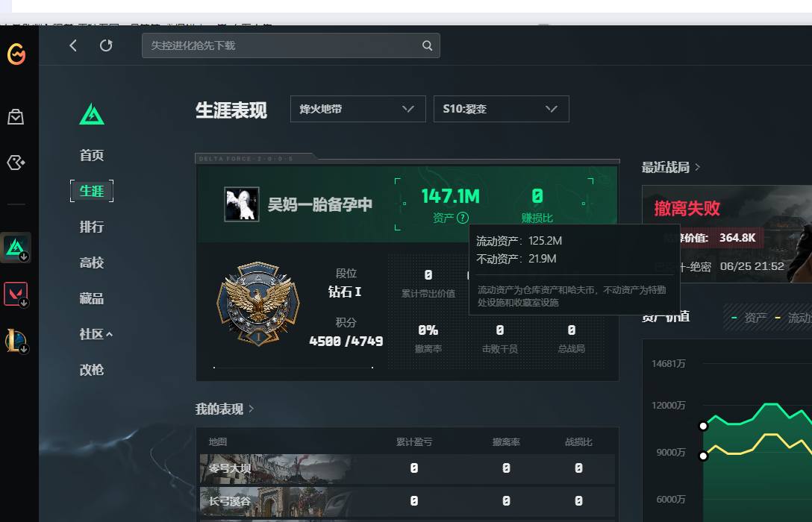Screen dimensions: 812x522
Task: Open 藏品 navigation item
Action: click(92, 298)
